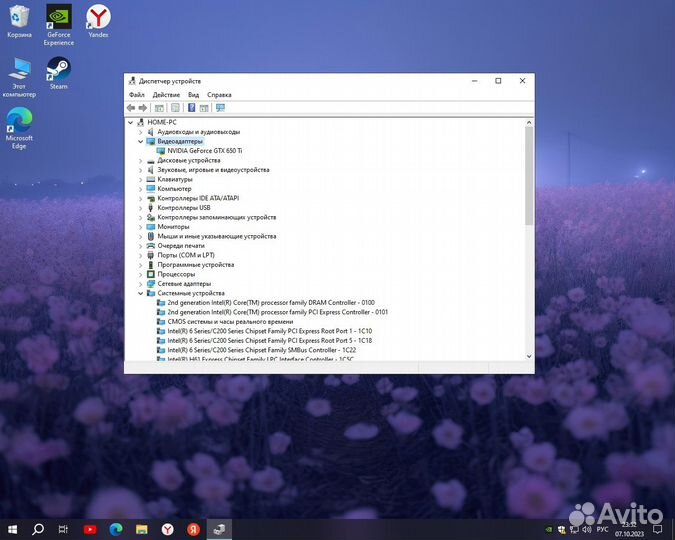Viewport: 675px width, 540px height.
Task: Click the Help icon in Device Manager toolbar
Action: pyautogui.click(x=189, y=108)
